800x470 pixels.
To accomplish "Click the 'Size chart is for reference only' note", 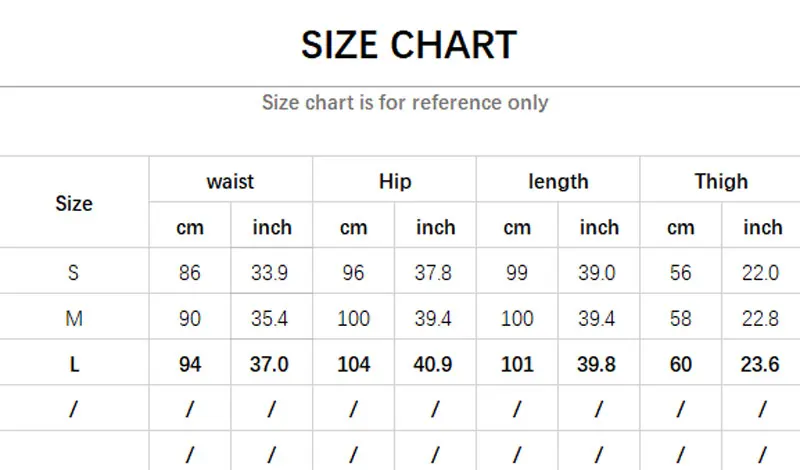I will coord(405,102).
